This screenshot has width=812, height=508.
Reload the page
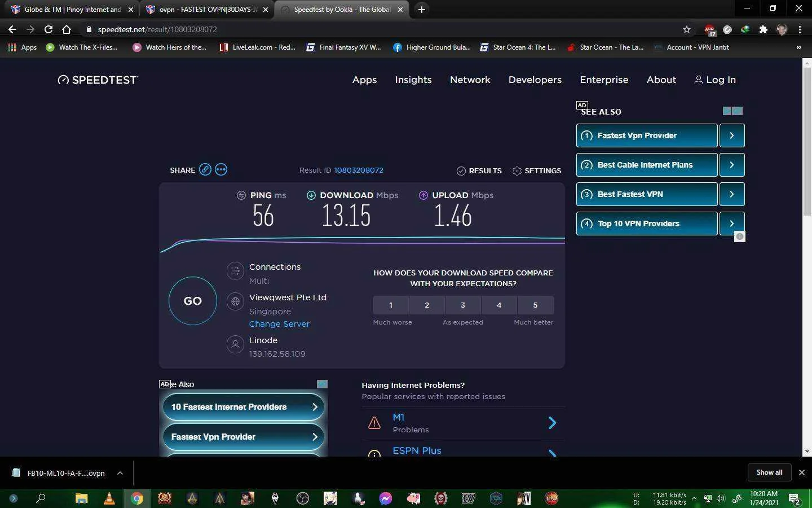coord(48,29)
